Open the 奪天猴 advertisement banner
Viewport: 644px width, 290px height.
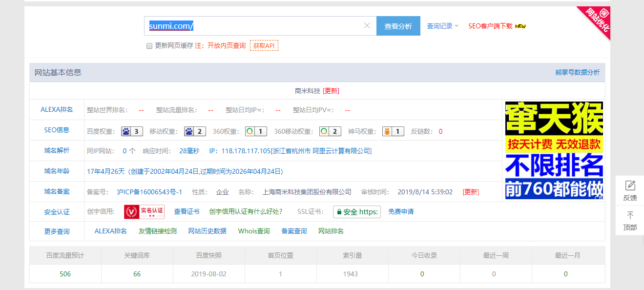click(x=554, y=150)
